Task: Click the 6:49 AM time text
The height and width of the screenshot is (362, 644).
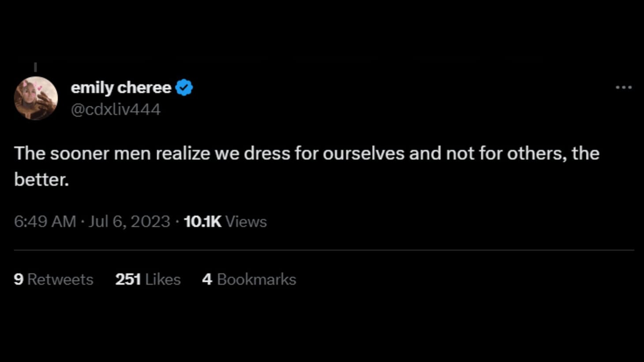Action: click(45, 222)
